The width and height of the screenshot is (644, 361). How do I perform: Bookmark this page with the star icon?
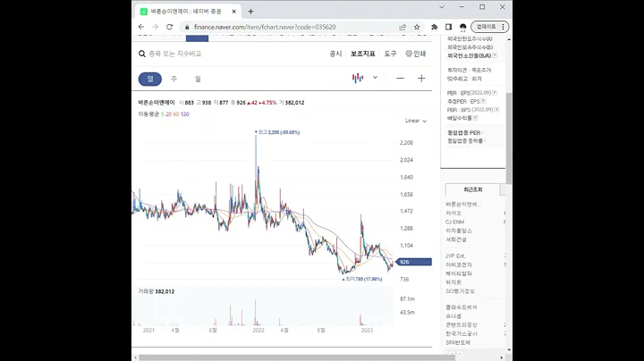[417, 27]
